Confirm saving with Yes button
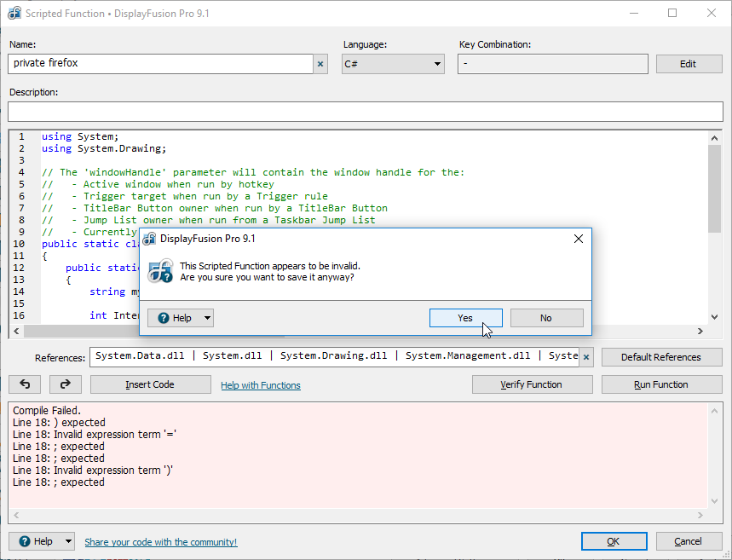 click(465, 318)
